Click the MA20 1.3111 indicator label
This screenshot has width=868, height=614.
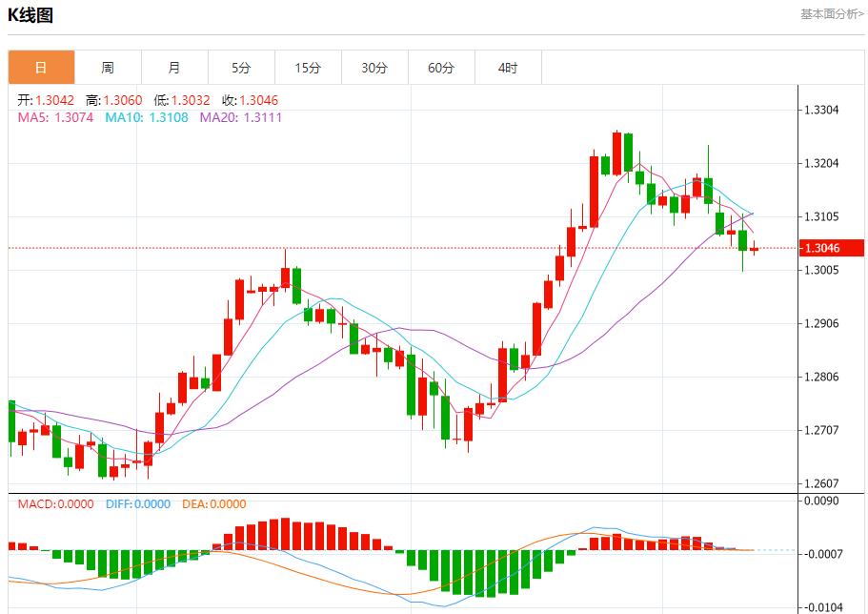tap(240, 117)
